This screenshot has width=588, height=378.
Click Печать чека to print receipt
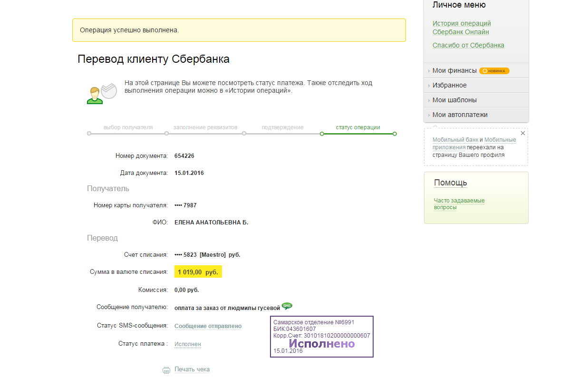pos(192,369)
